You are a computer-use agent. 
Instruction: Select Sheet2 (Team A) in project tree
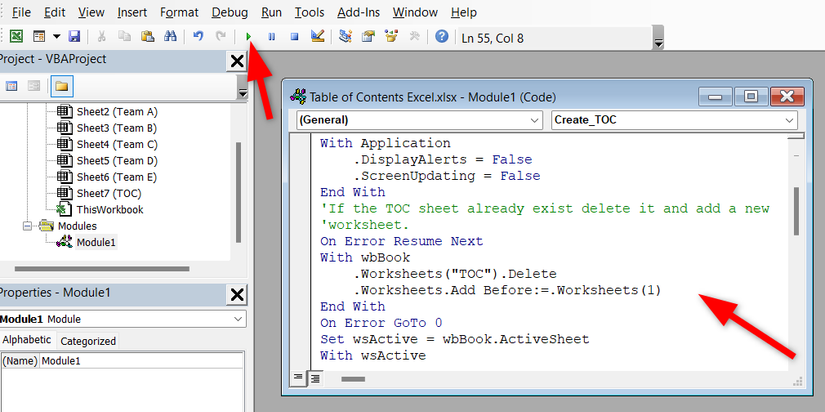(117, 112)
